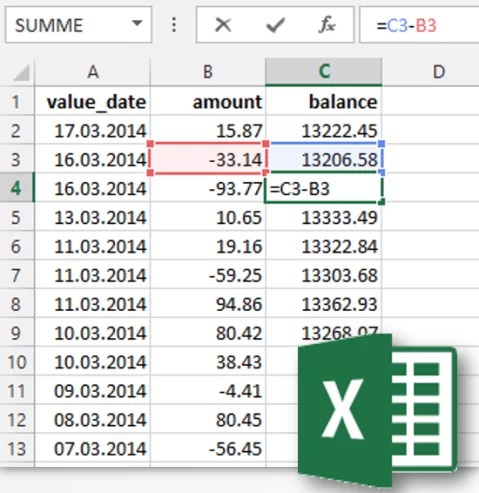Select amount cell -33.14

point(208,159)
